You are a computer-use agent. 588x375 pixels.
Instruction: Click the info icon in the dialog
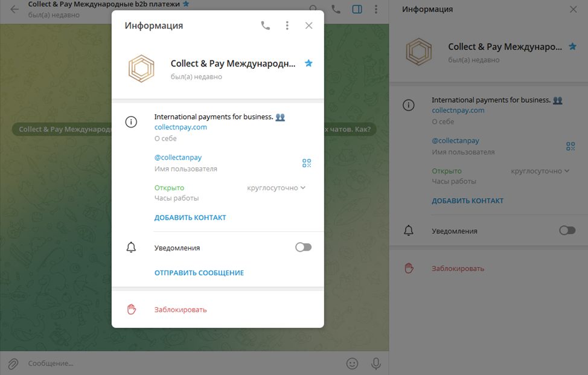[131, 122]
